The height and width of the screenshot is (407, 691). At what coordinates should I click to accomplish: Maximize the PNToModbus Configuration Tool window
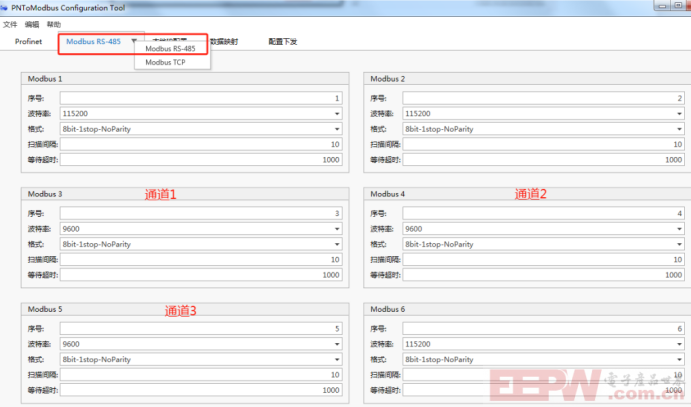coord(678,5)
